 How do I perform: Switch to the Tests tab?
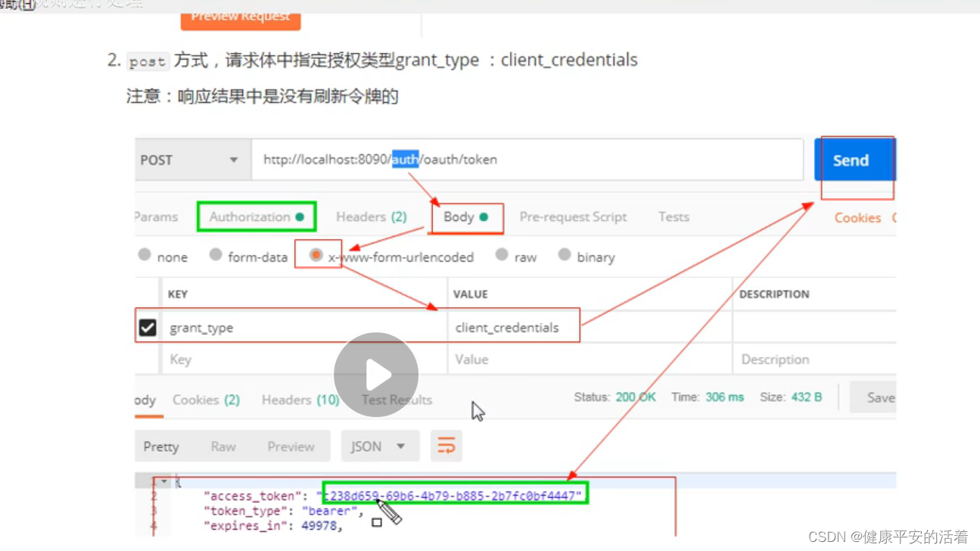click(674, 216)
